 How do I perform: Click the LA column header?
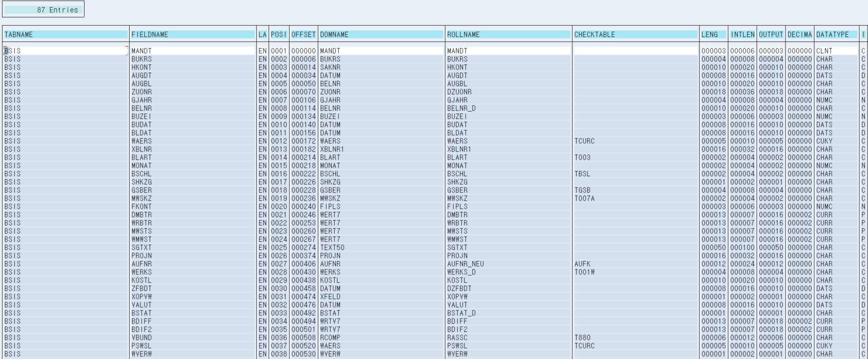(263, 34)
